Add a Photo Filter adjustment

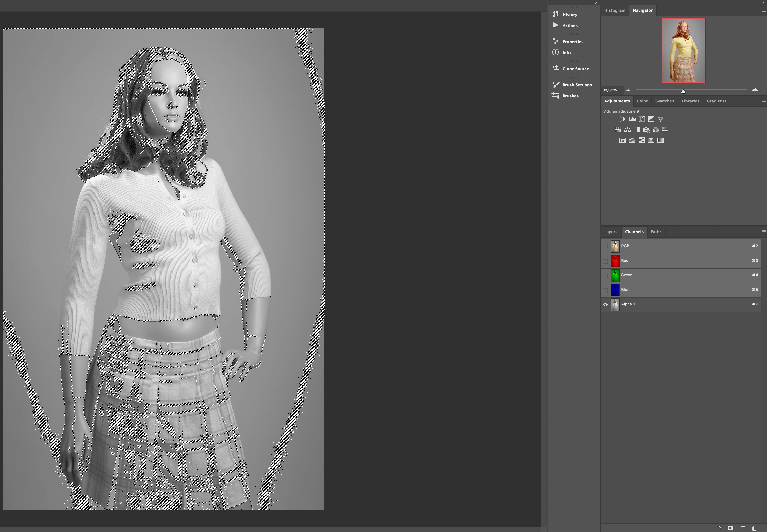646,130
